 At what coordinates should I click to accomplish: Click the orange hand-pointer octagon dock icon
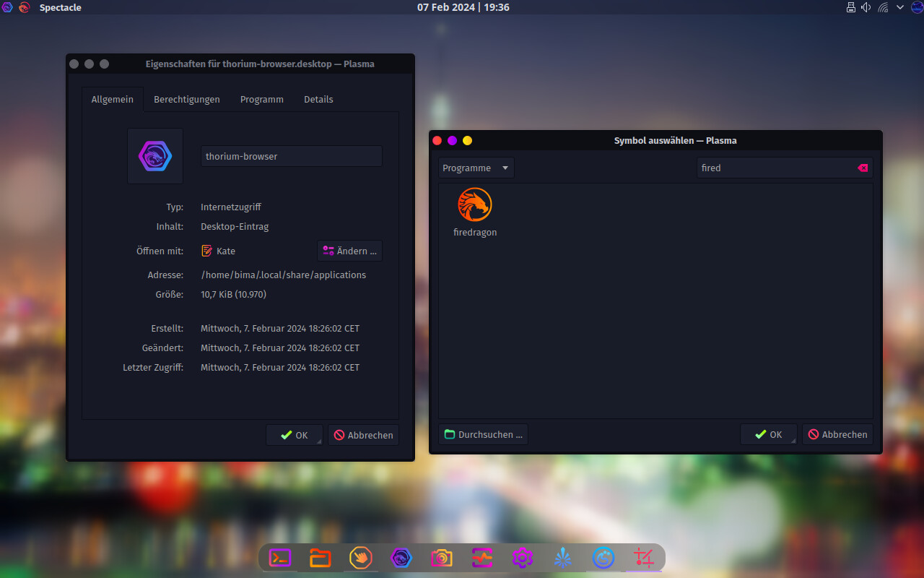[x=361, y=558]
